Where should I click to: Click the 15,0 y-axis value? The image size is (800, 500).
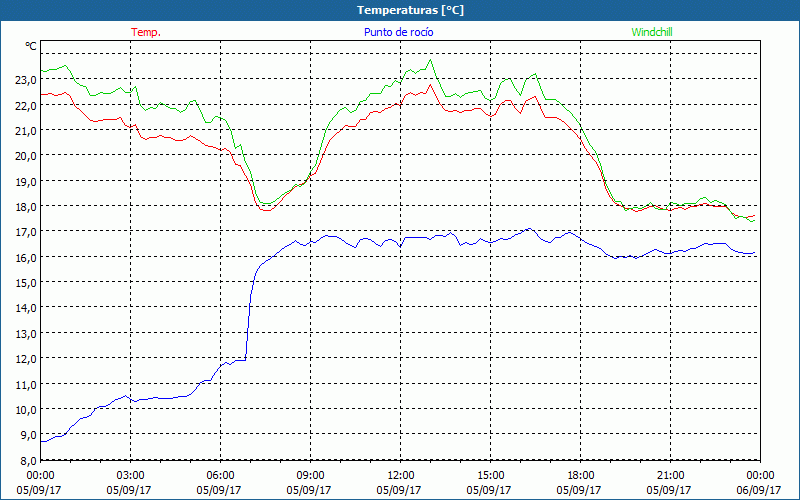point(27,283)
